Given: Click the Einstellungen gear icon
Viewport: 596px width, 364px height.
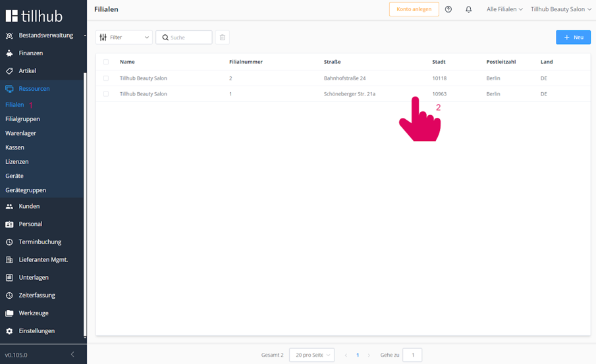Looking at the screenshot, I should pyautogui.click(x=9, y=331).
